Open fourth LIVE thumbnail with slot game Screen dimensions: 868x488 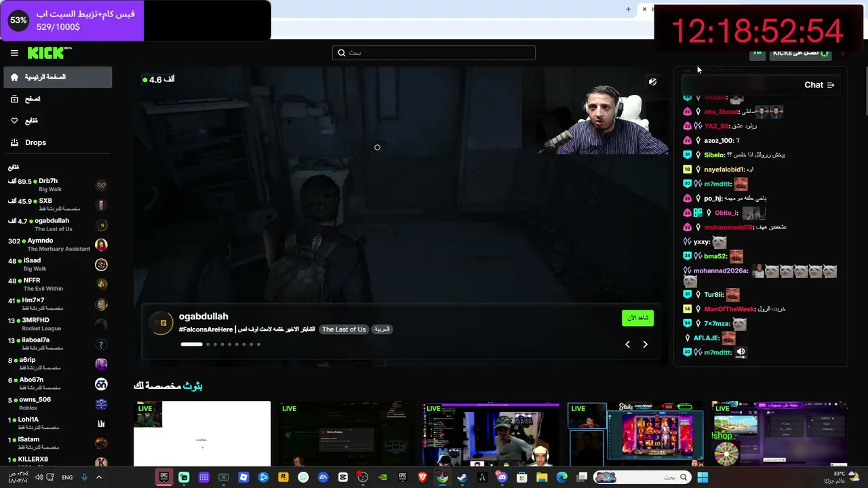point(635,434)
